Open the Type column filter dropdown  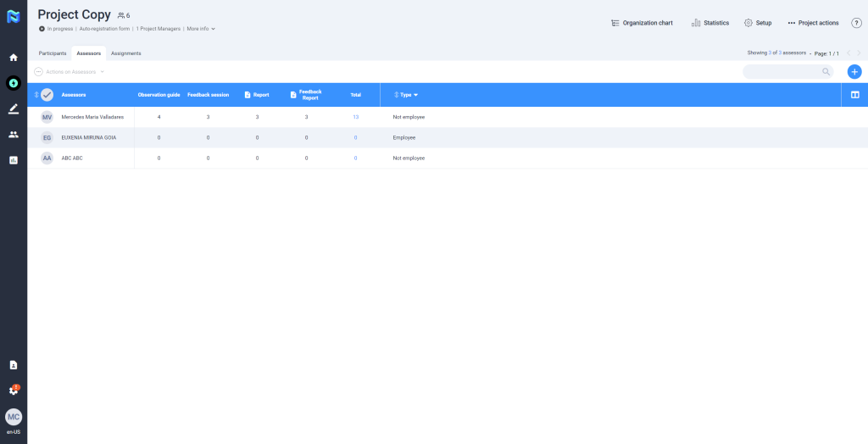[415, 95]
